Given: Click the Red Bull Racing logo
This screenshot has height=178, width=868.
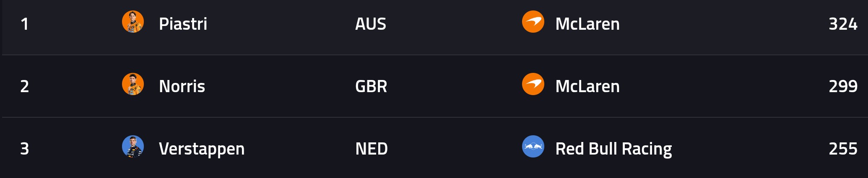Looking at the screenshot, I should click(x=533, y=147).
